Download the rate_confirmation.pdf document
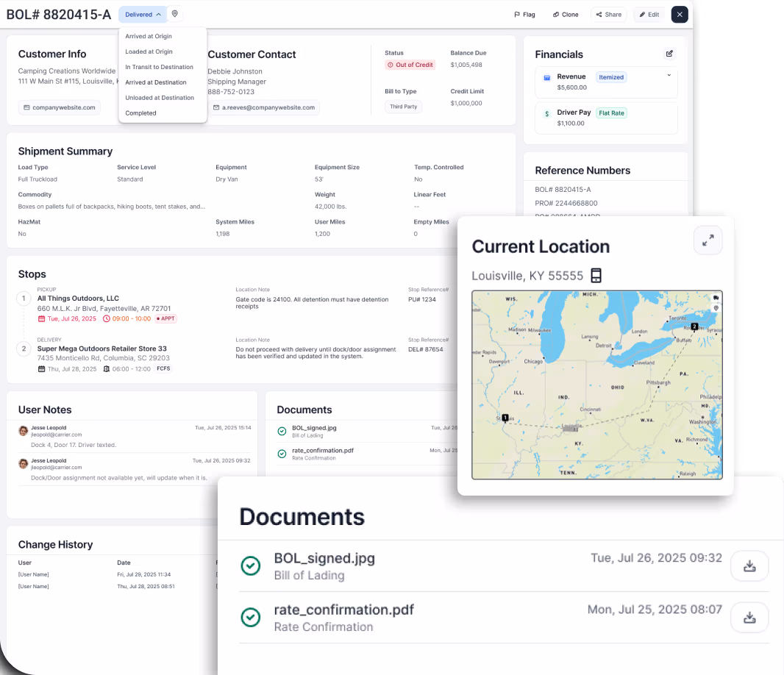 point(749,617)
